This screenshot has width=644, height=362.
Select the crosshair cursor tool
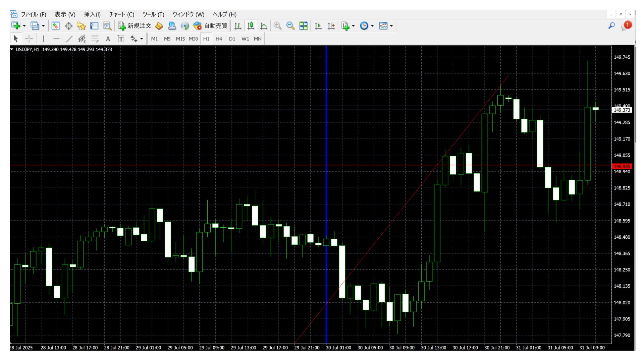[29, 39]
